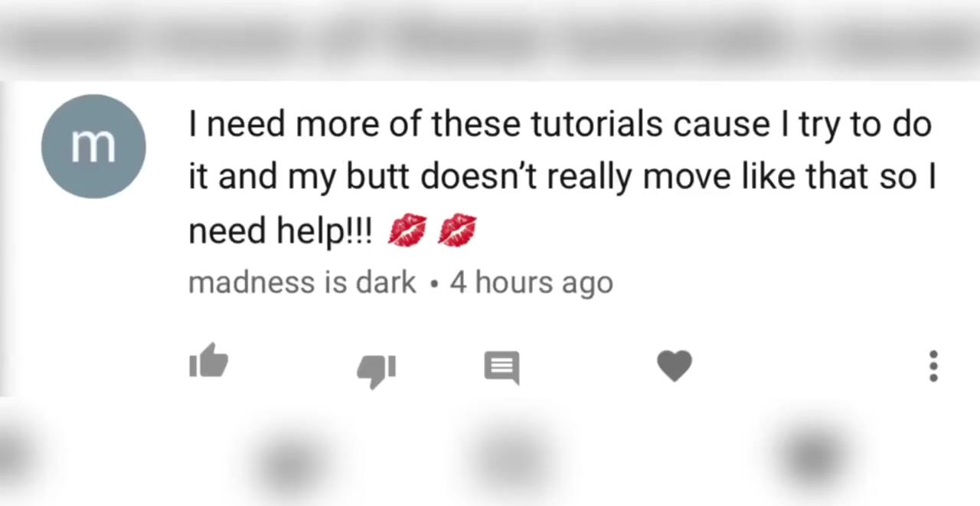980x506 pixels.
Task: Tap the dark blurred circle near bottom right
Action: tap(814, 456)
